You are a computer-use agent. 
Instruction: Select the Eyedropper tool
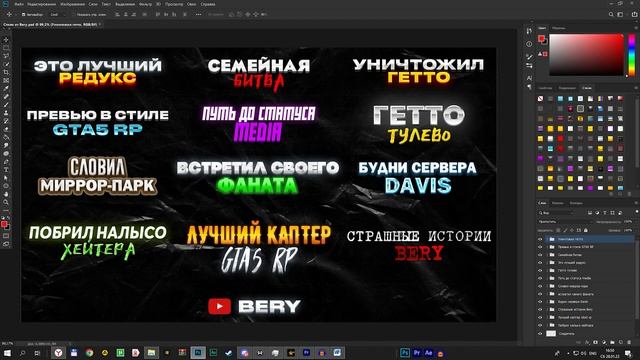(6, 89)
